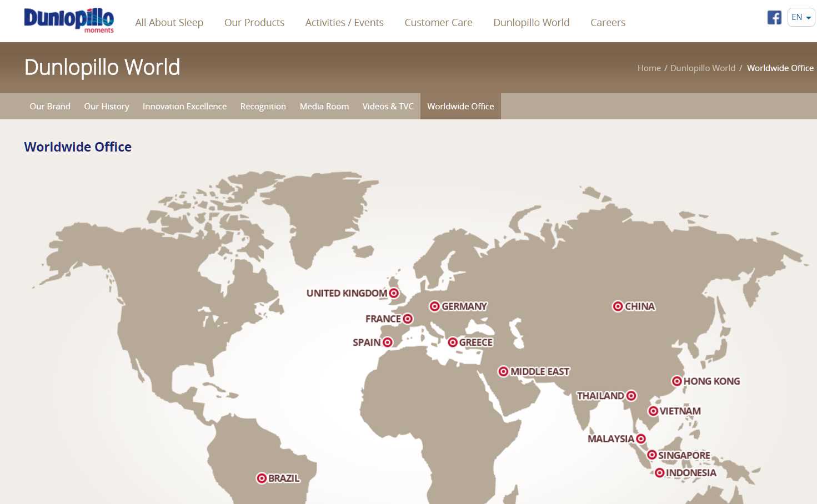Click the France map marker
The height and width of the screenshot is (504, 817).
tap(408, 319)
